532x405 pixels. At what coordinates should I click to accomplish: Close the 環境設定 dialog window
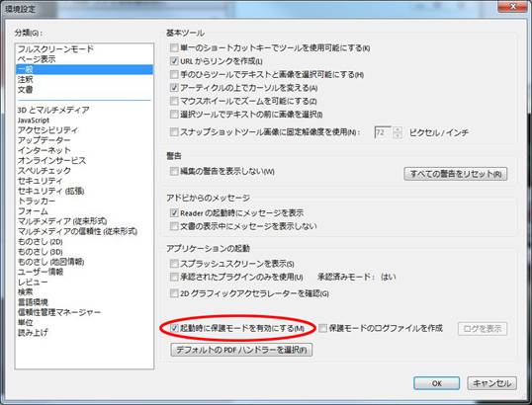click(512, 6)
